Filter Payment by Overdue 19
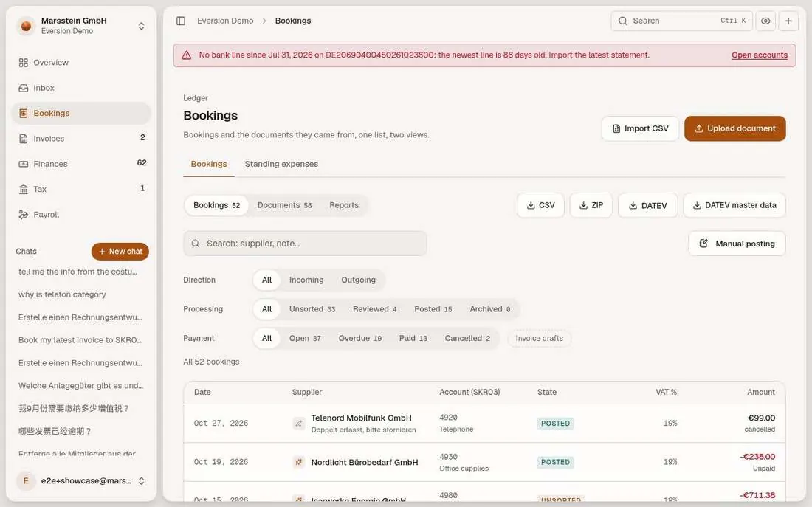812x507 pixels. pyautogui.click(x=360, y=338)
